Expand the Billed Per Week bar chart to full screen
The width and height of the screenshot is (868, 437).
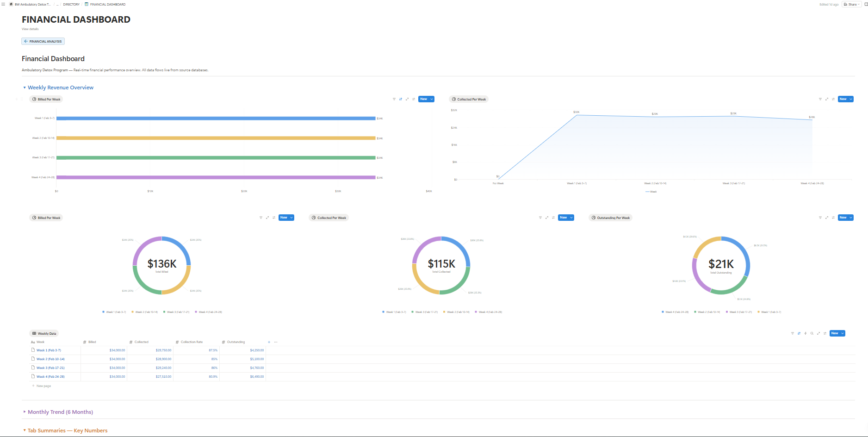(407, 99)
